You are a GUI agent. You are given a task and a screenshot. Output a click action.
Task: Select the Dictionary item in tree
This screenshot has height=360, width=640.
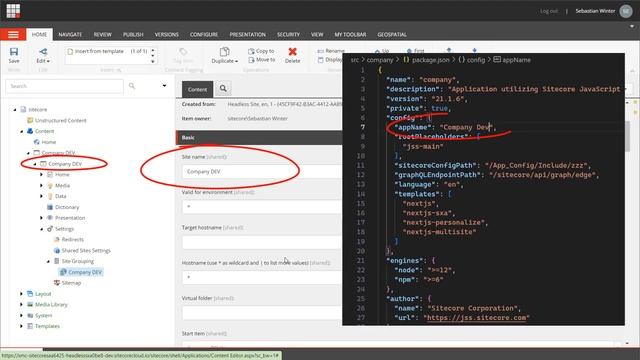pos(67,207)
